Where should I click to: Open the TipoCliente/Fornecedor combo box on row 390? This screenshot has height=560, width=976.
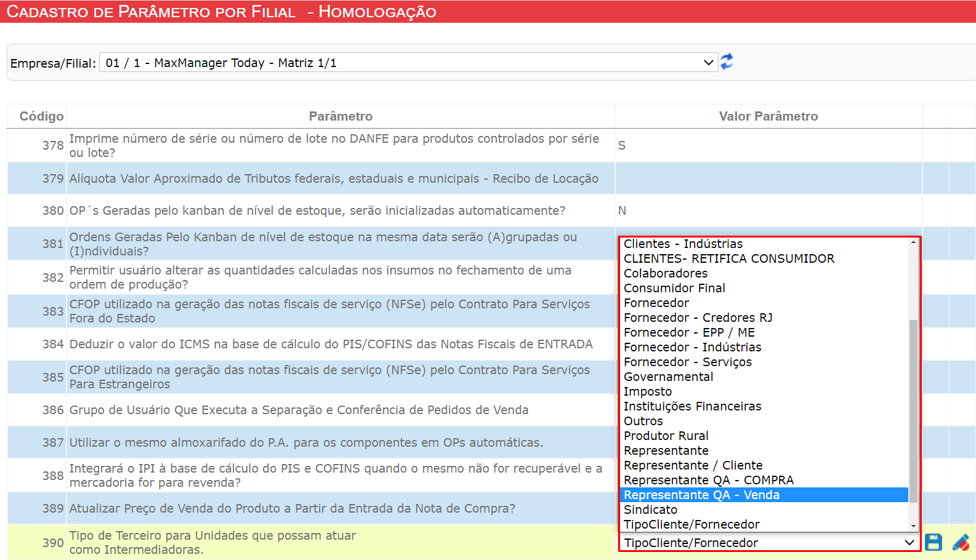click(769, 543)
